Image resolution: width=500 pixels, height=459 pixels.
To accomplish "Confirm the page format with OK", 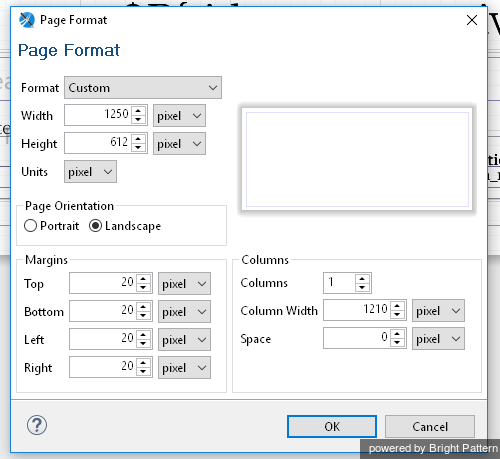I will click(332, 427).
